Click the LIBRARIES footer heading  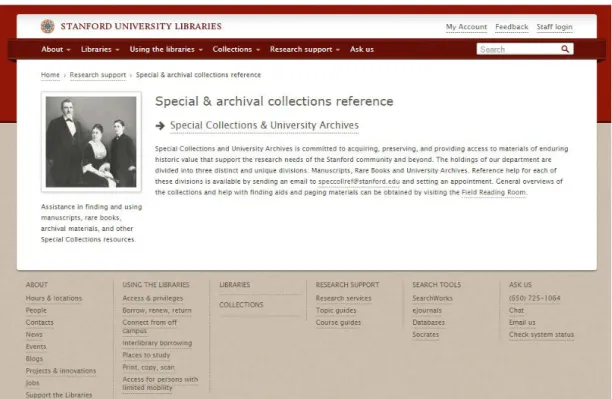click(235, 285)
